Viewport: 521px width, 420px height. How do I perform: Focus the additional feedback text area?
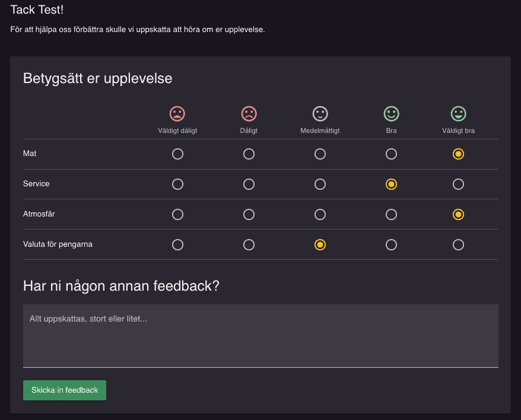point(260,336)
